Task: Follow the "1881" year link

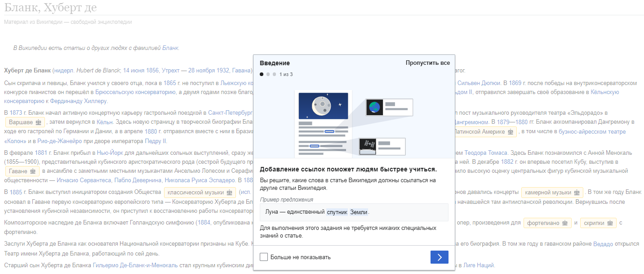Action: point(41,153)
